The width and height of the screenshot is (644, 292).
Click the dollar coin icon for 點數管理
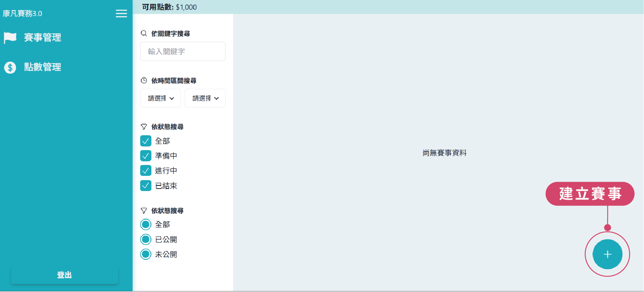click(10, 67)
